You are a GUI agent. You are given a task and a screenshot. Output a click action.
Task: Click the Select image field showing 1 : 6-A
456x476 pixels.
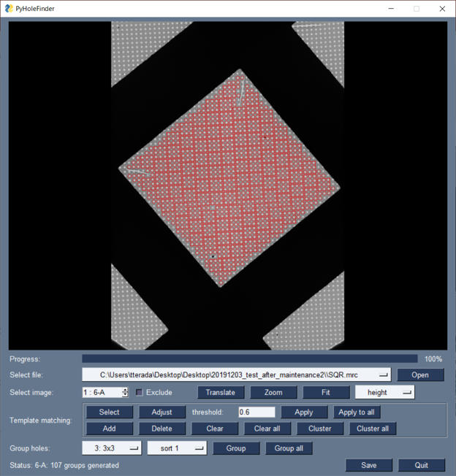point(102,392)
